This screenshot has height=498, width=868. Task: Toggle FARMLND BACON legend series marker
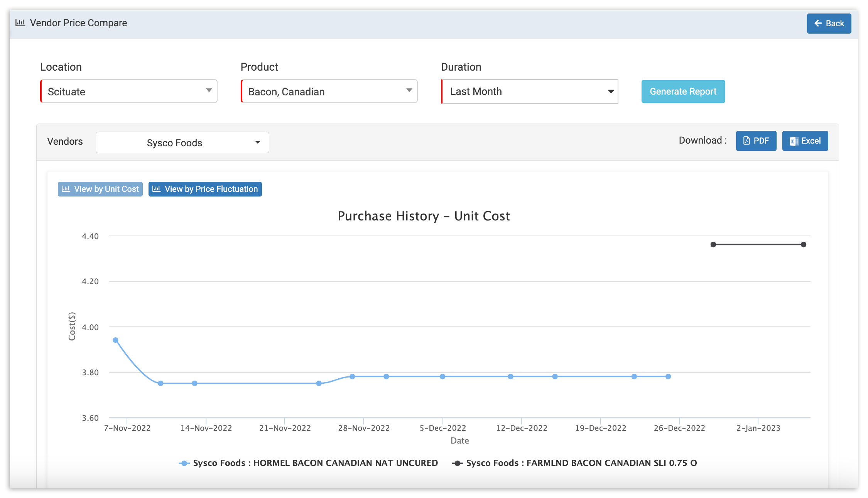tap(457, 463)
